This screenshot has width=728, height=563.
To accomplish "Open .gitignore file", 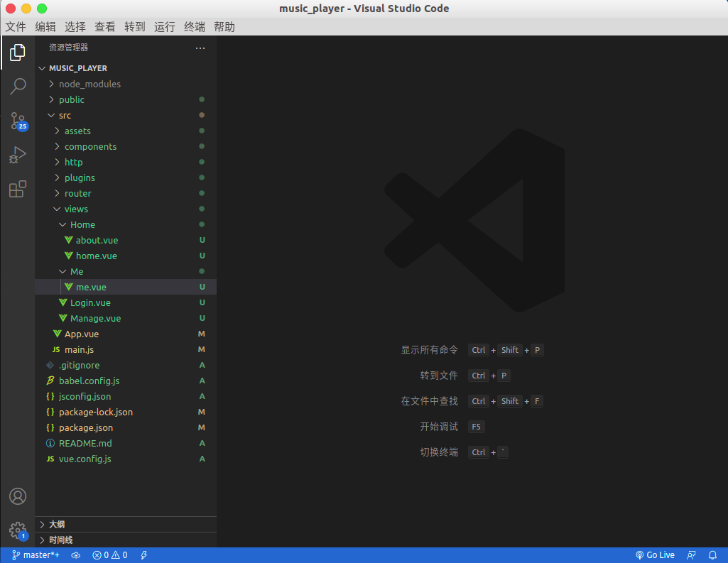I will pyautogui.click(x=126, y=366).
